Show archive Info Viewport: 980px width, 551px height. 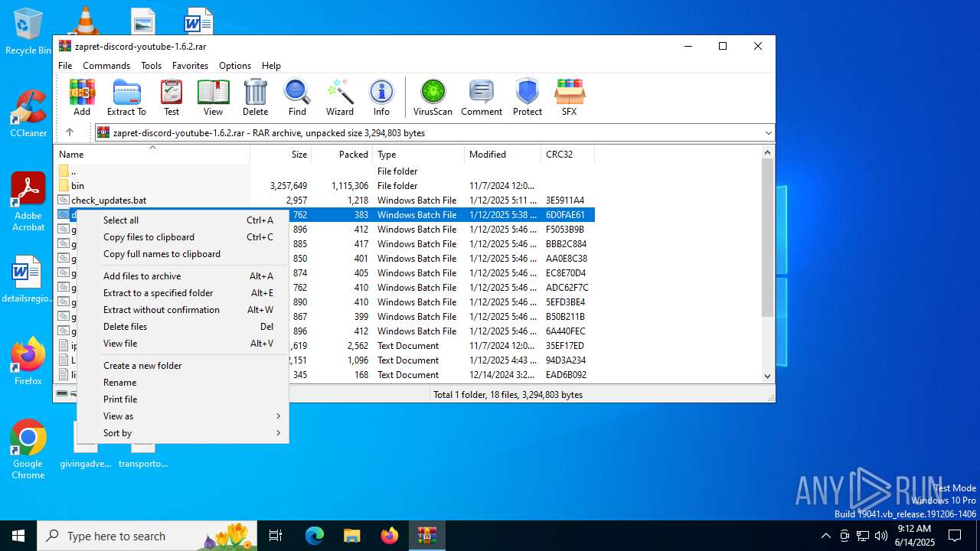[x=381, y=97]
